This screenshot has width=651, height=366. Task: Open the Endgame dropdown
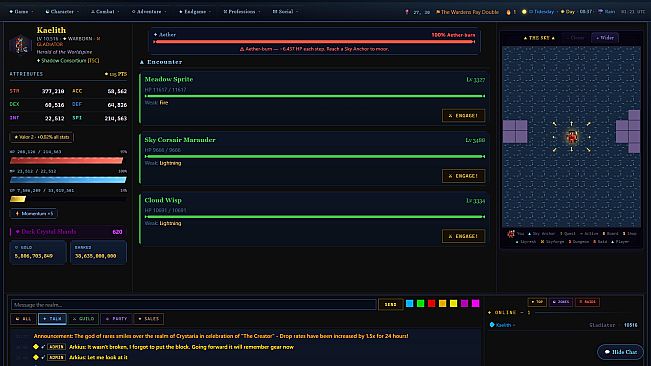click(194, 12)
